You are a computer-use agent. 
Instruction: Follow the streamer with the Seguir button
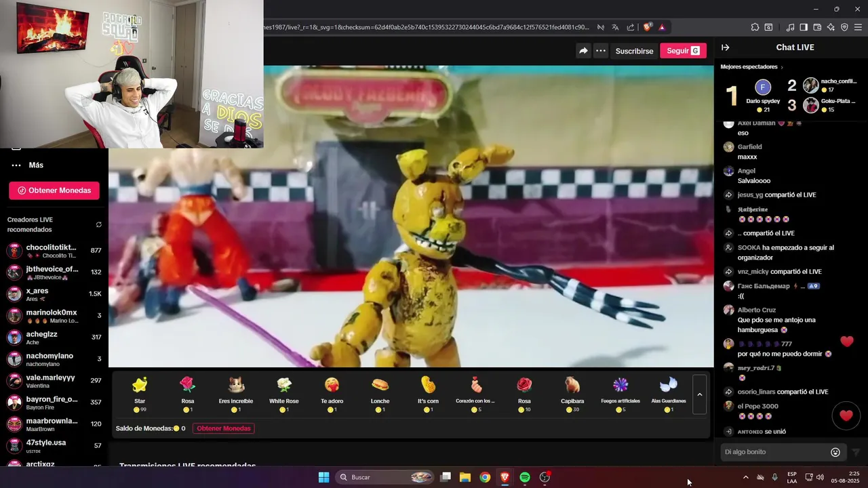pos(683,51)
